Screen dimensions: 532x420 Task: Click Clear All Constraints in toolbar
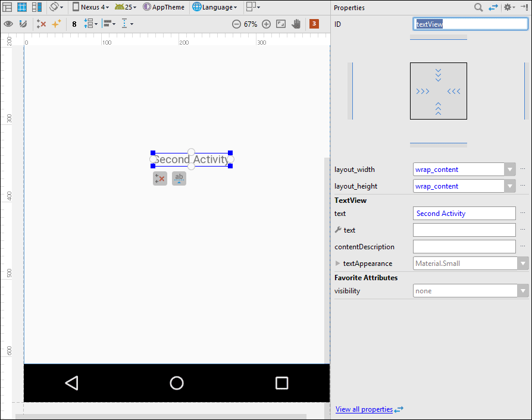(41, 24)
